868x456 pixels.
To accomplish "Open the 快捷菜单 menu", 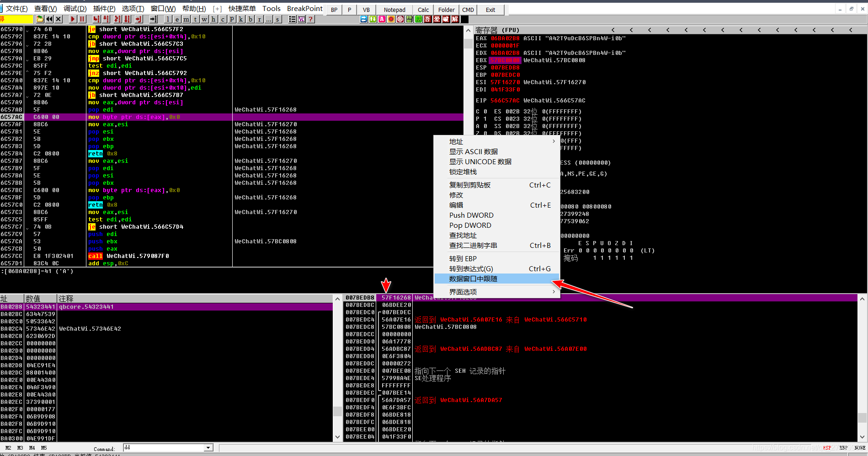I will [x=242, y=9].
